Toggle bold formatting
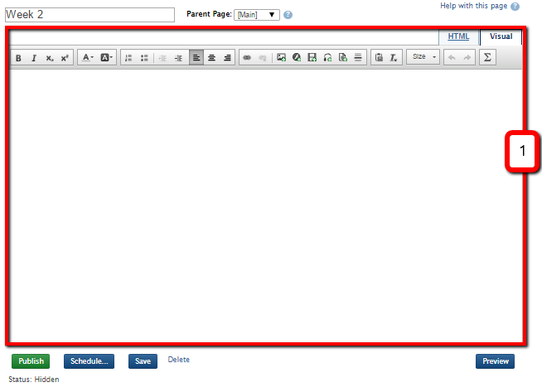The image size is (542, 392). tap(18, 58)
